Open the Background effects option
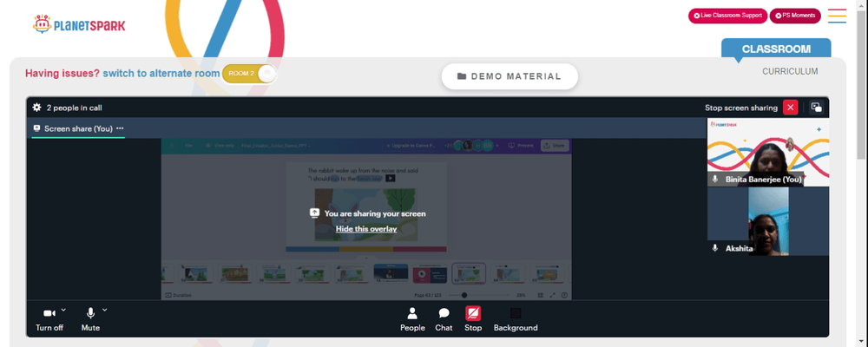This screenshot has width=868, height=347. click(516, 319)
